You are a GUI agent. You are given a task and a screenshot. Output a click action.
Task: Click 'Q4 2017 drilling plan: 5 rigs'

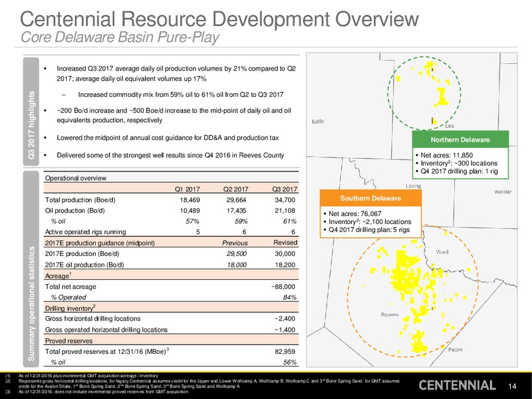(x=369, y=229)
